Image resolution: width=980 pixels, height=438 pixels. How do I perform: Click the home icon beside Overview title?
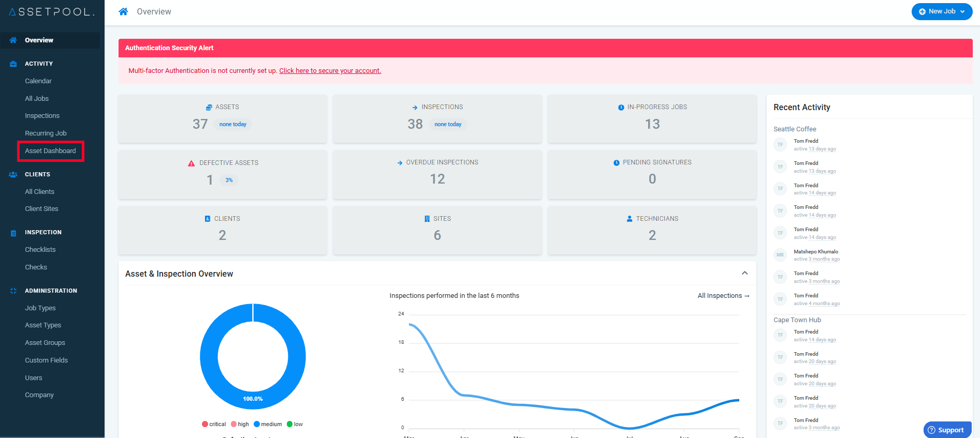point(123,11)
